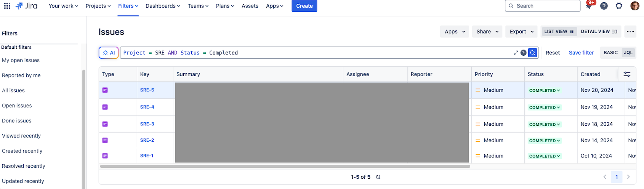Open the column configuration icon
644x189 pixels.
click(x=627, y=74)
